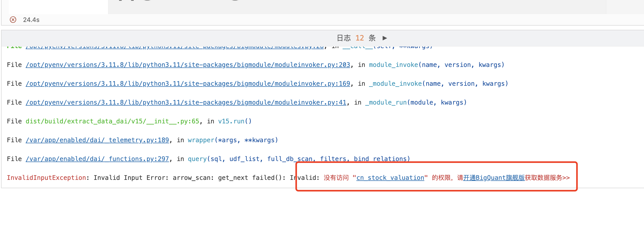
Task: Open the moduleinvoker.py:203 file link
Action: pyautogui.click(x=188, y=65)
